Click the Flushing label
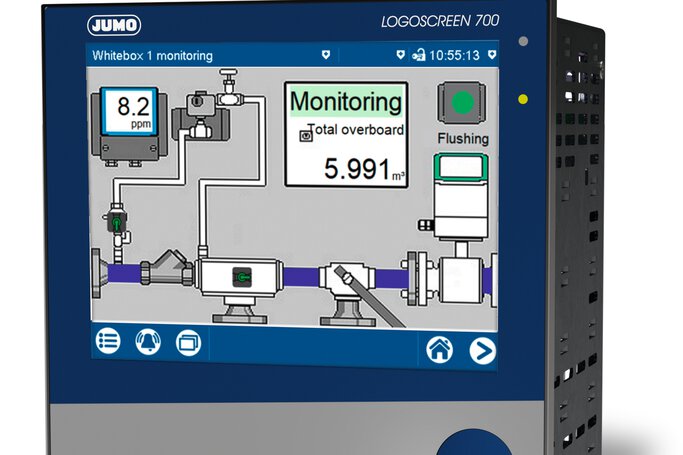Viewport: 683px width, 455px height. pyautogui.click(x=463, y=139)
